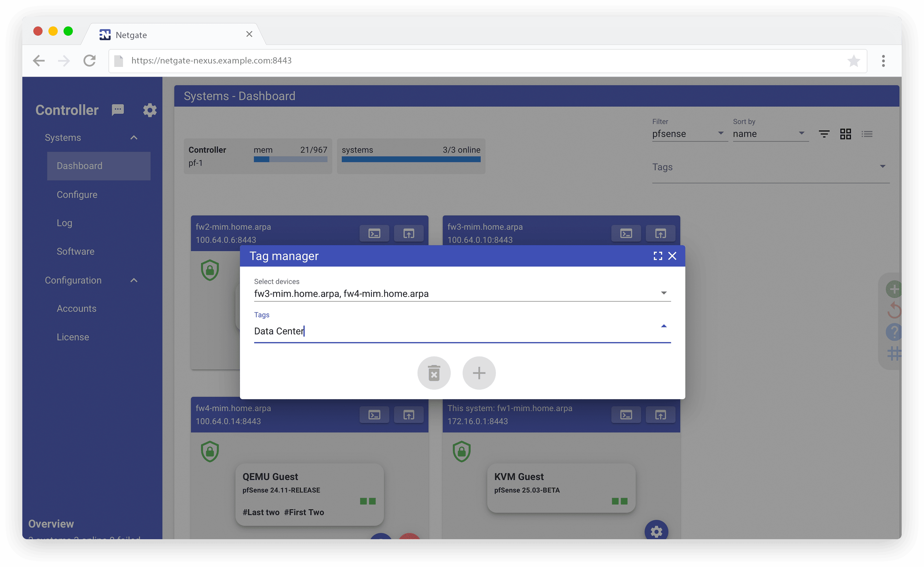Open fw3-mim.home.arpa in new window

pyautogui.click(x=660, y=233)
